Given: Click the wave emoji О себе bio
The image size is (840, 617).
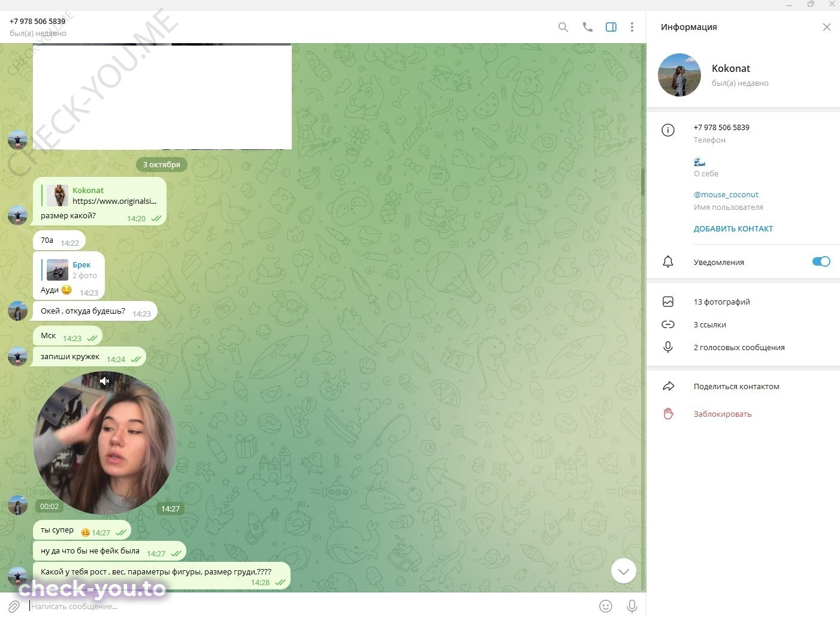Looking at the screenshot, I should [699, 161].
